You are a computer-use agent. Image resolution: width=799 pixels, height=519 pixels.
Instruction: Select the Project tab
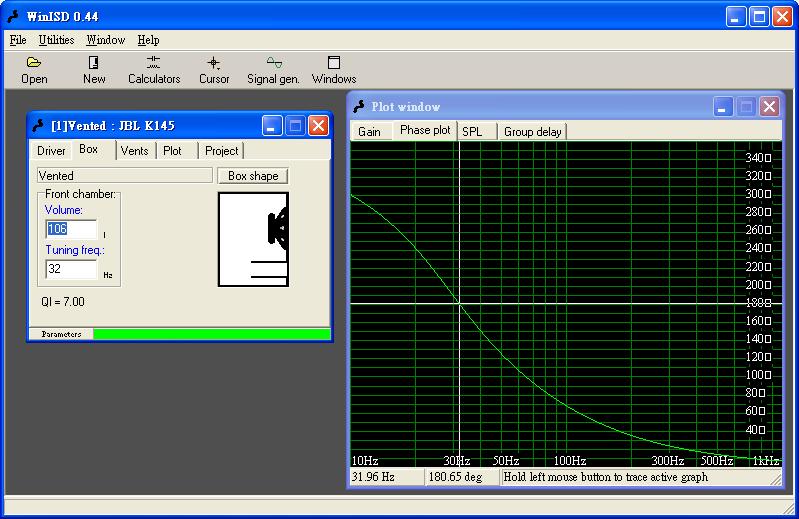tap(221, 151)
